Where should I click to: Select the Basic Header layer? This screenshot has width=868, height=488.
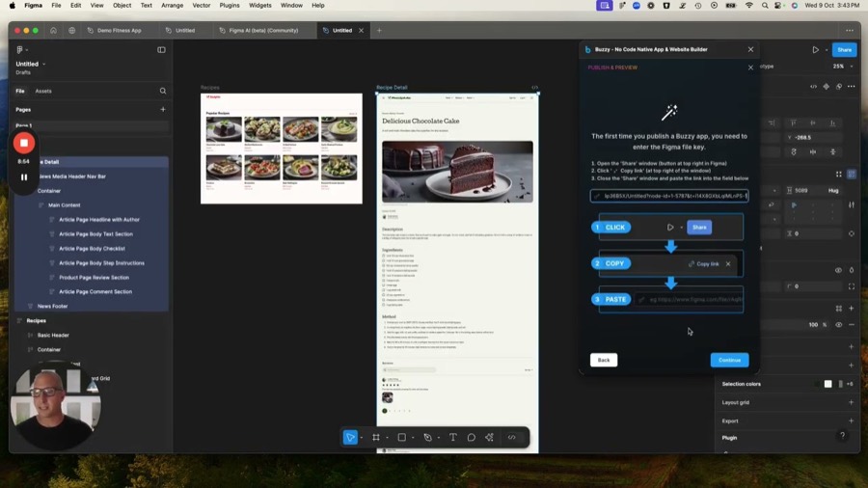(x=53, y=336)
